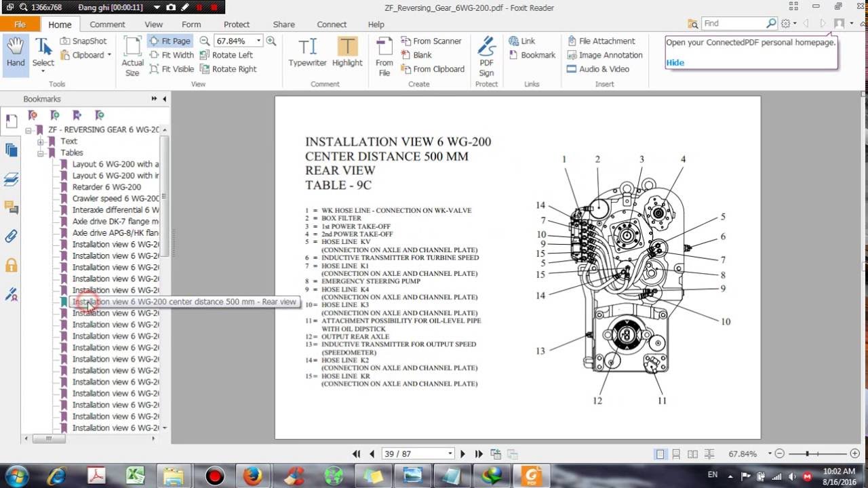Hide the ConnectedPDF homepage tooltip
The image size is (868, 488).
coord(675,62)
